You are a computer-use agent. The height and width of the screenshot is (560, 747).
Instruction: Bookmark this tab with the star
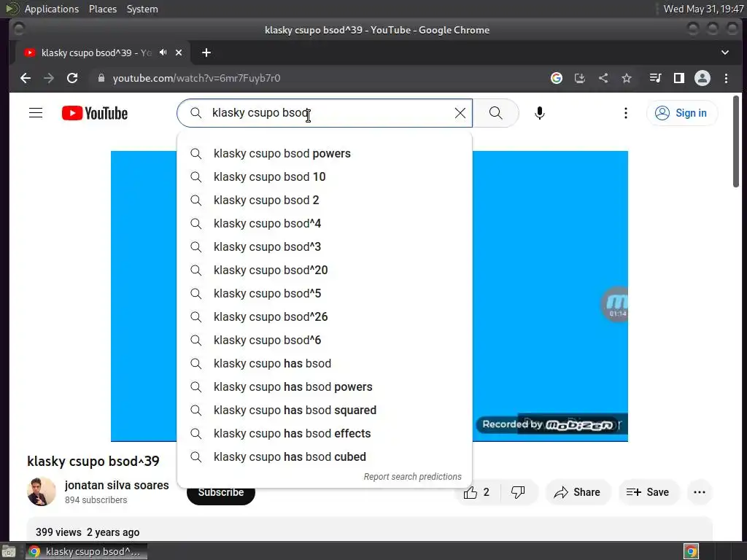click(627, 78)
